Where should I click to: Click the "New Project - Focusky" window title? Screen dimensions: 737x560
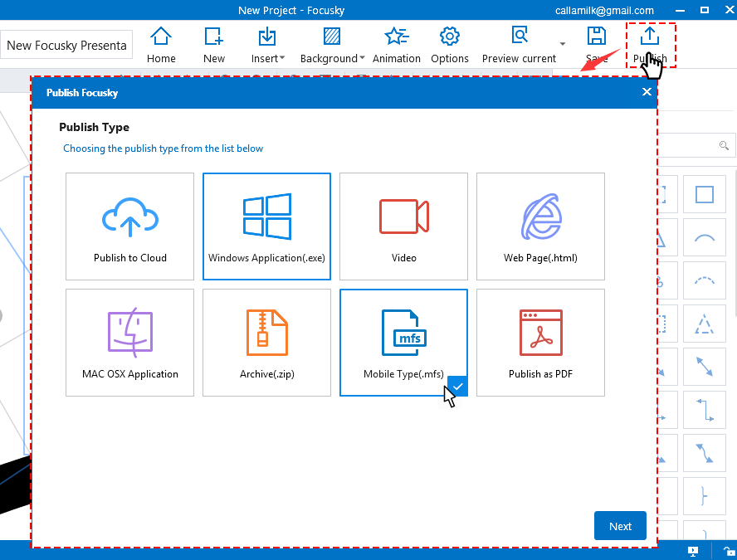point(291,10)
